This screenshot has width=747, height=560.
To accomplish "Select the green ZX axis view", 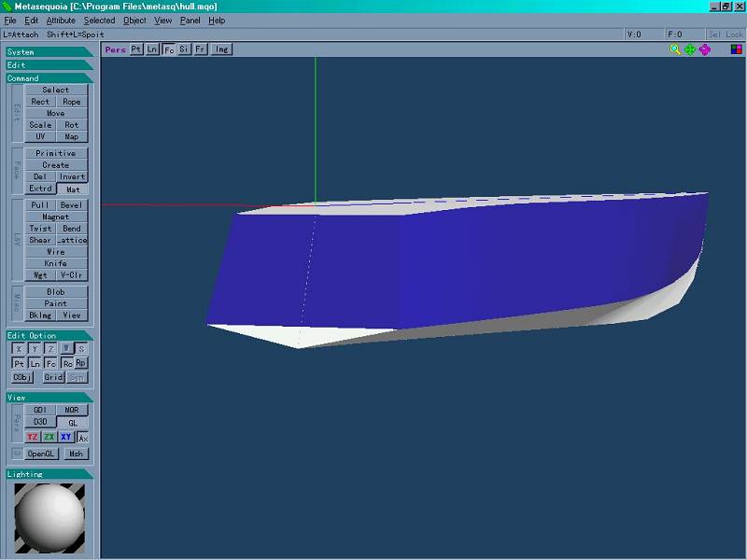I will point(49,437).
